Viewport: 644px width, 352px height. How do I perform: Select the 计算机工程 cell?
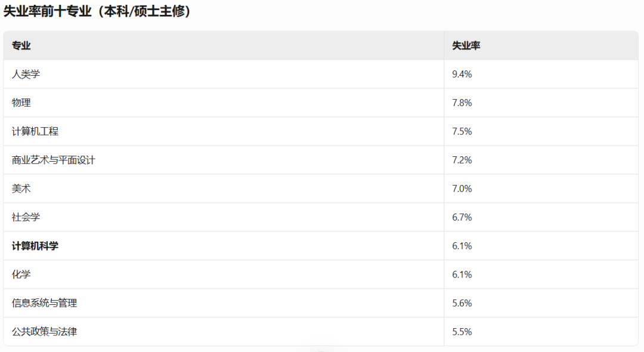(224, 131)
